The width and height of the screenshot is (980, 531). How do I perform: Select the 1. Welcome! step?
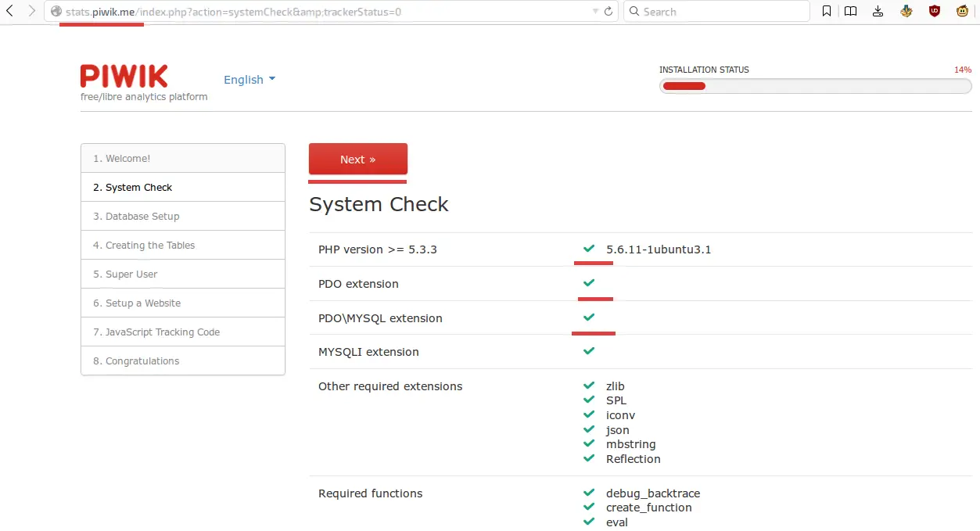pyautogui.click(x=183, y=158)
